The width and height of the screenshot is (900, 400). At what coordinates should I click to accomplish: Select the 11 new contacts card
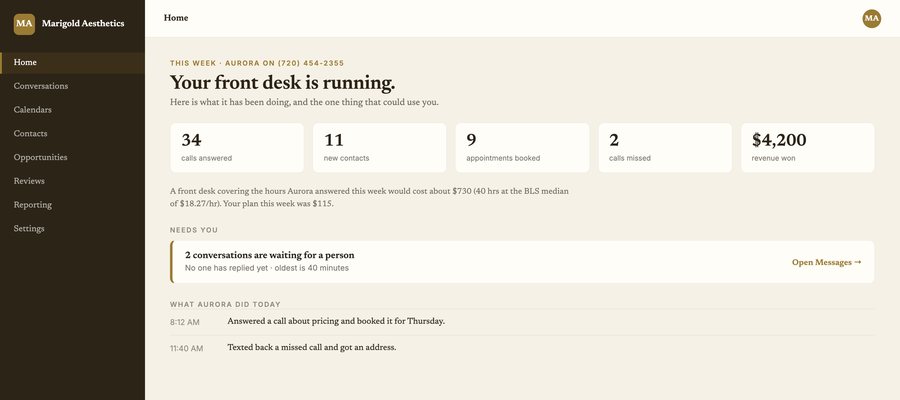(379, 147)
